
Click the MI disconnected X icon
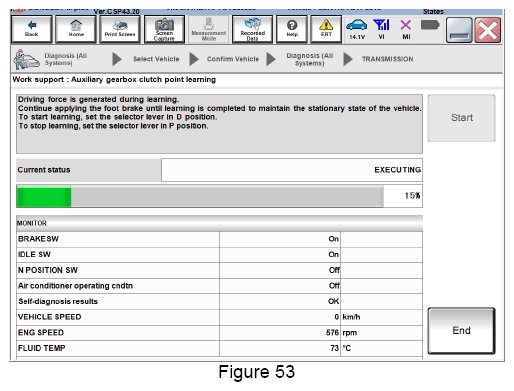tap(406, 29)
